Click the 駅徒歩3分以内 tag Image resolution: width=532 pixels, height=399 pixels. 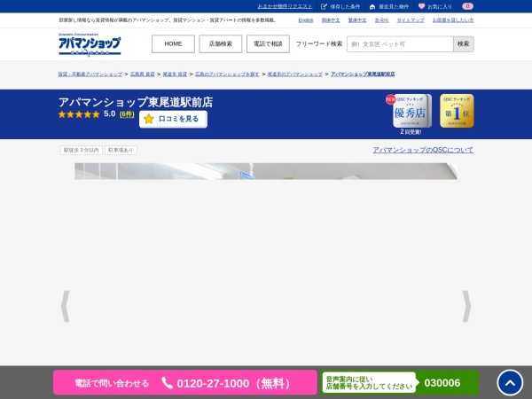(82, 150)
